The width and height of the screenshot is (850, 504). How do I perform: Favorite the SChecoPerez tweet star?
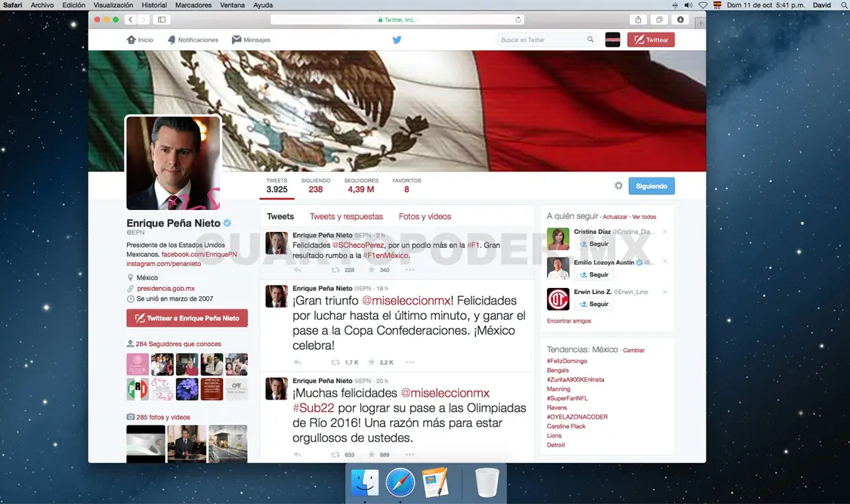point(371,269)
